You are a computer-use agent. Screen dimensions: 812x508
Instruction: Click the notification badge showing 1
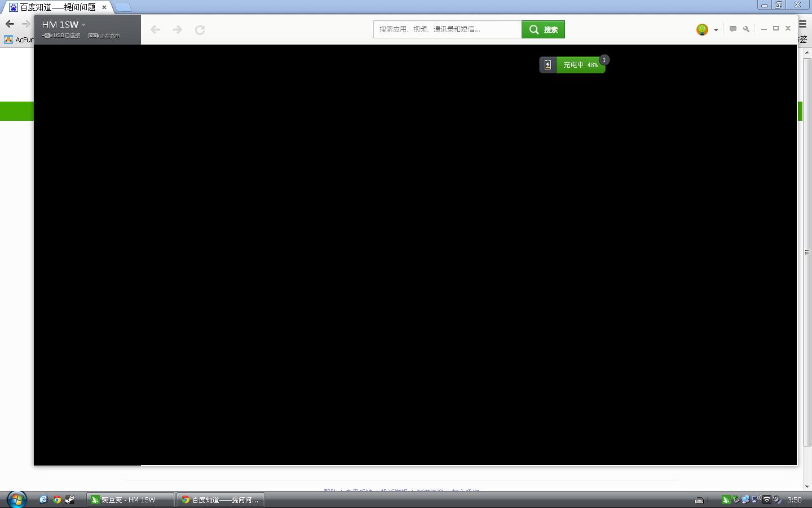pos(604,60)
